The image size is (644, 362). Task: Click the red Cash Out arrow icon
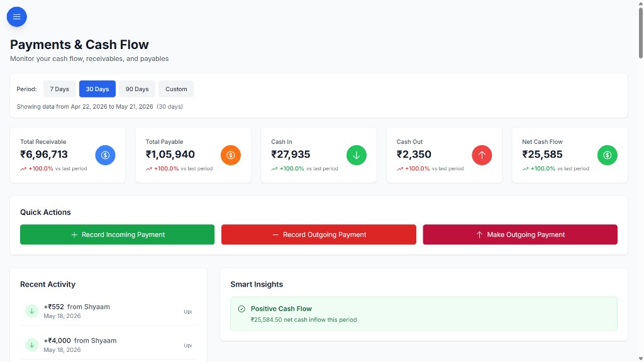(x=482, y=155)
